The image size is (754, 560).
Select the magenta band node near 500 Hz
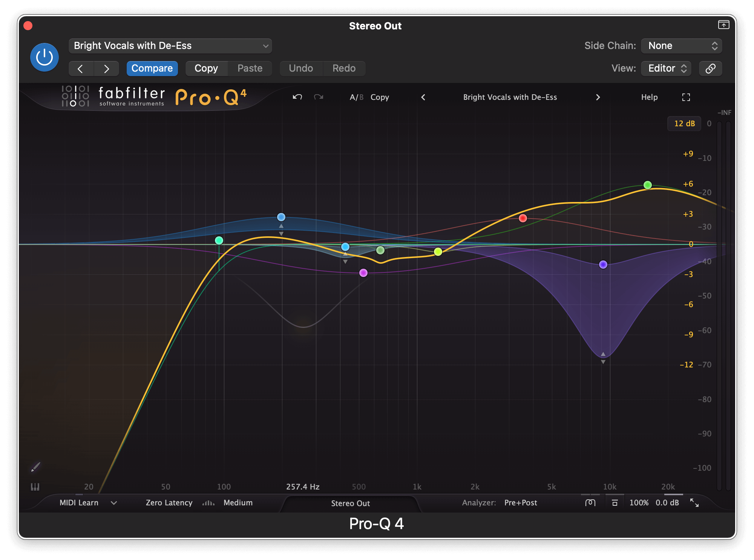coord(363,273)
